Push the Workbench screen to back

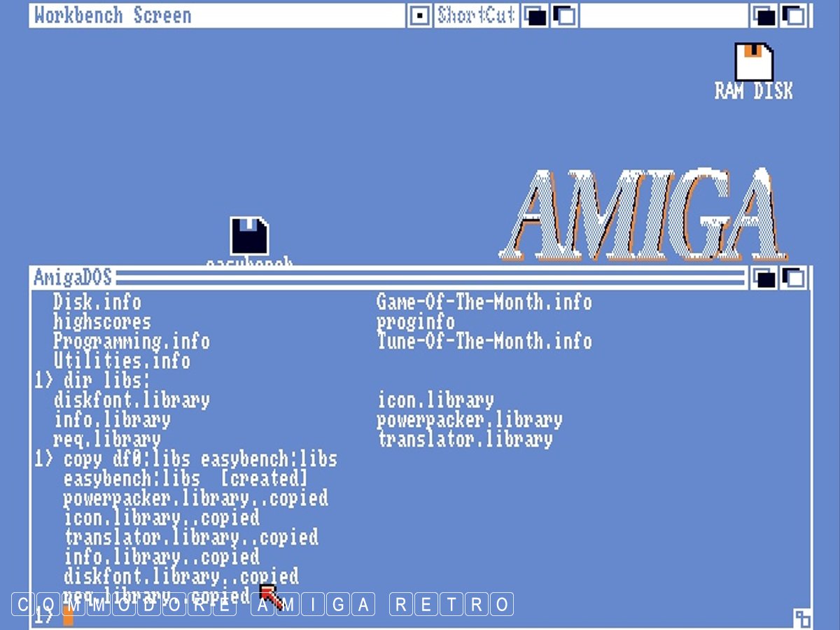[765, 15]
